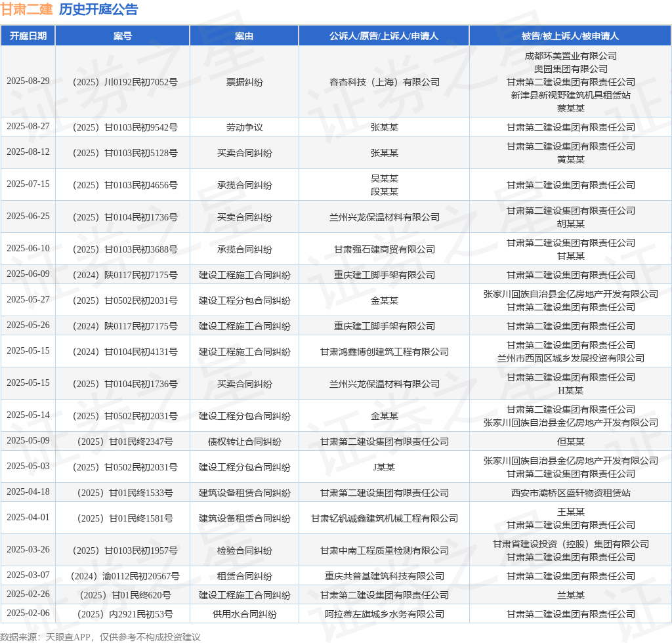This screenshot has height=643, width=672.
Task: Select the 检验合同纠纷 case cause
Action: [x=244, y=551]
